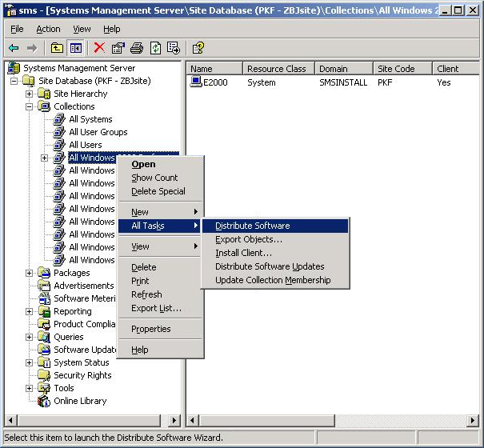
Task: Sort by the Site Code column header
Action: (402, 69)
